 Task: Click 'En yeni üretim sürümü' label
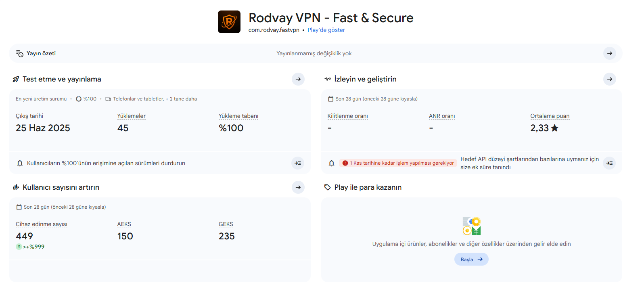(41, 99)
